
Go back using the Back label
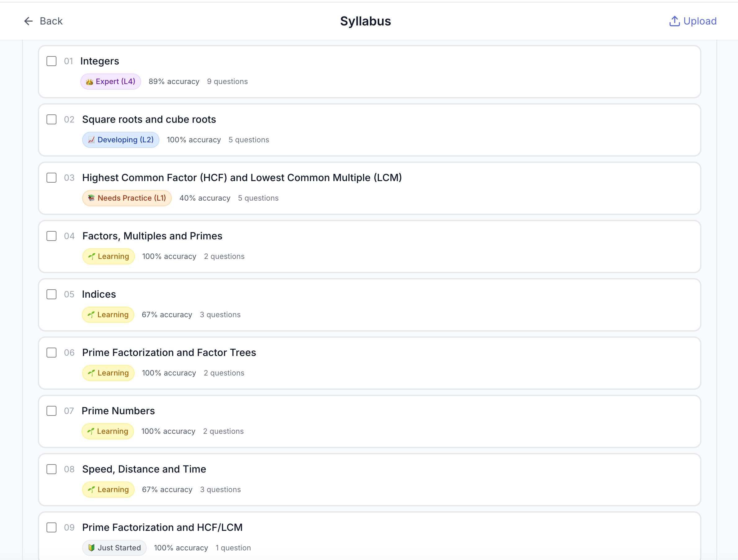click(51, 21)
